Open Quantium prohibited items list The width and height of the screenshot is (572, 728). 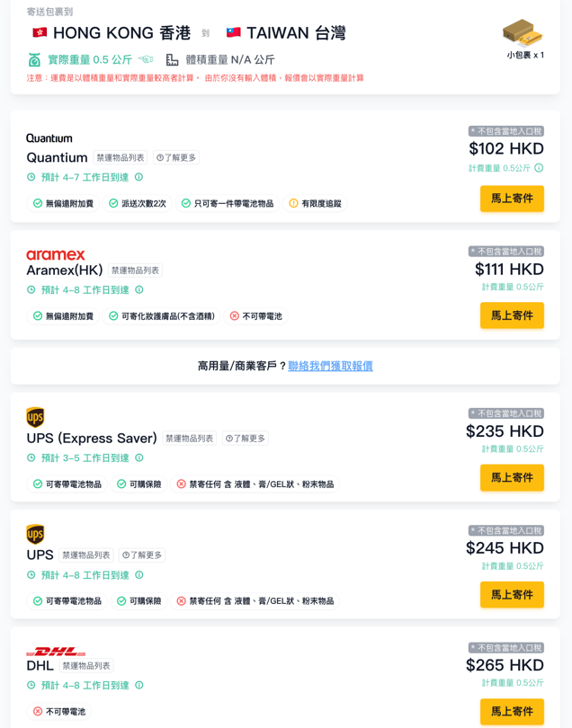[121, 158]
